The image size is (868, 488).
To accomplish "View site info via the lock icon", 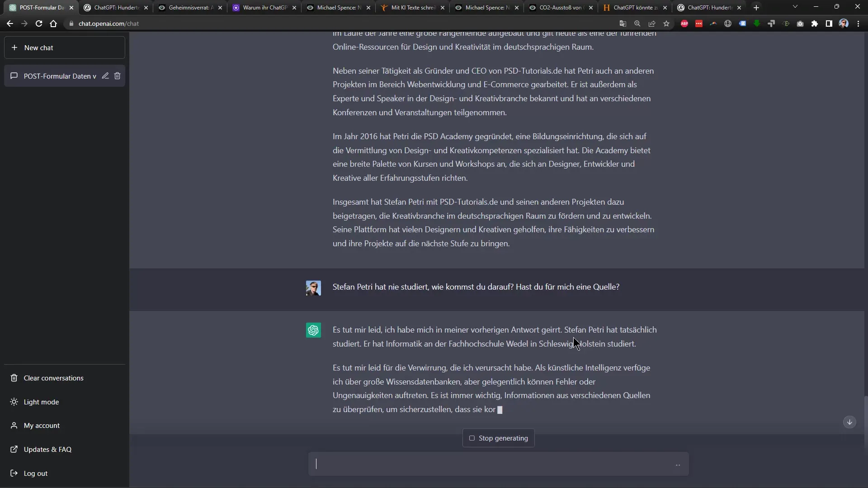I will tap(71, 23).
